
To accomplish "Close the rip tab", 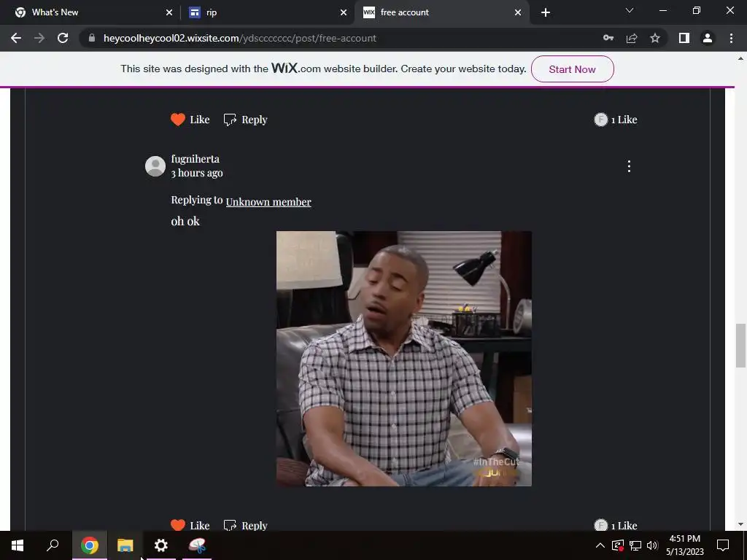I will click(x=344, y=12).
